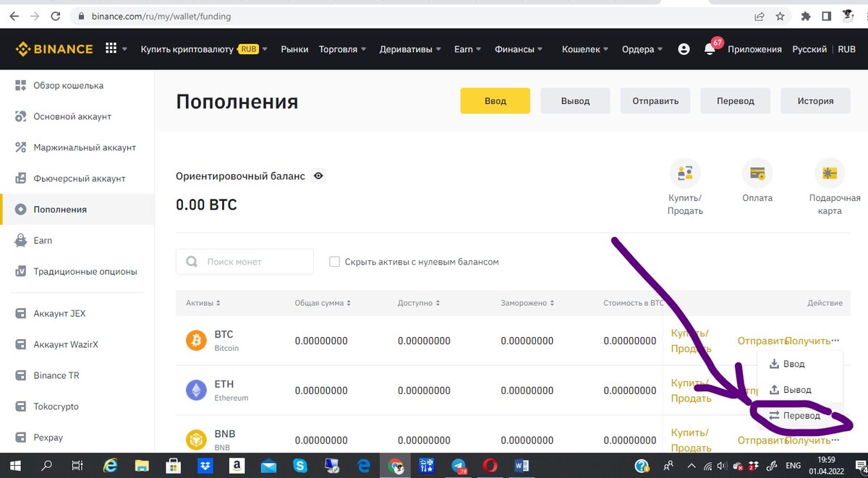Open Word from the taskbar
Viewport: 868px width, 478px height.
point(522,466)
